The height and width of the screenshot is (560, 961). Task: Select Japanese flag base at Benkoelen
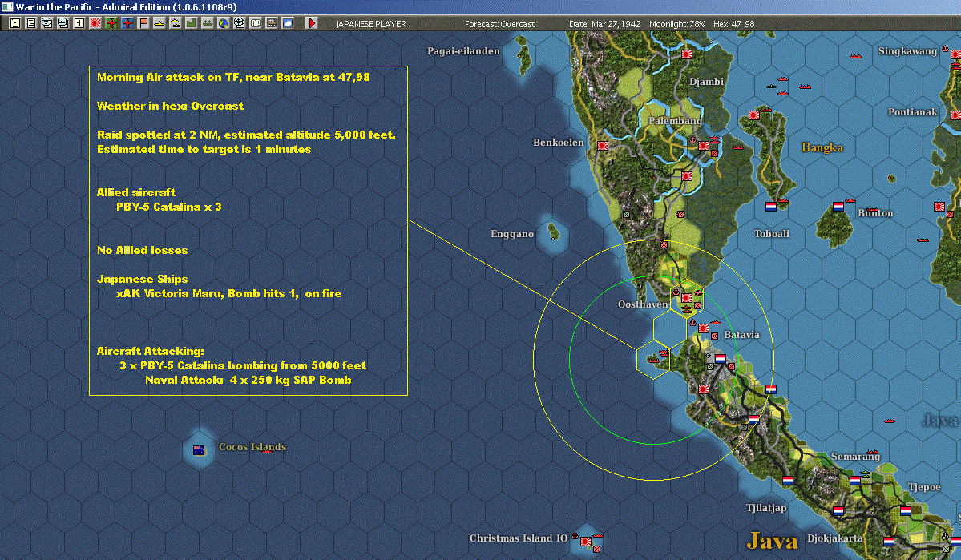pyautogui.click(x=603, y=145)
